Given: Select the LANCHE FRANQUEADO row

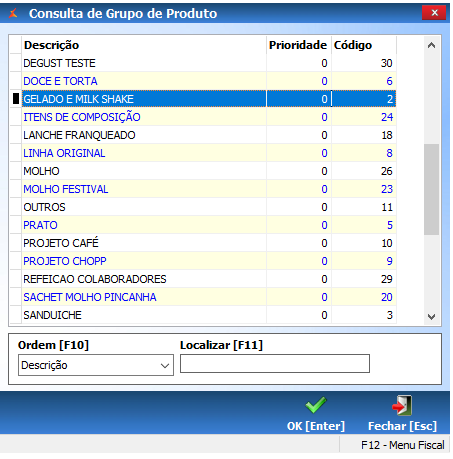Looking at the screenshot, I should pyautogui.click(x=209, y=135).
